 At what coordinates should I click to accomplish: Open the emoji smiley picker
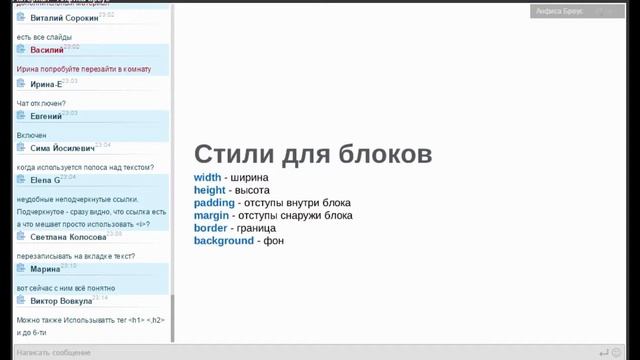tap(616, 352)
